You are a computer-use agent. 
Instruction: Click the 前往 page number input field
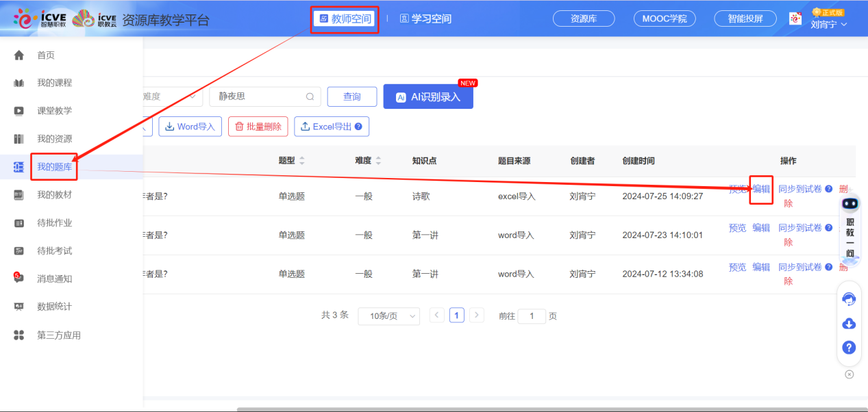click(x=532, y=316)
